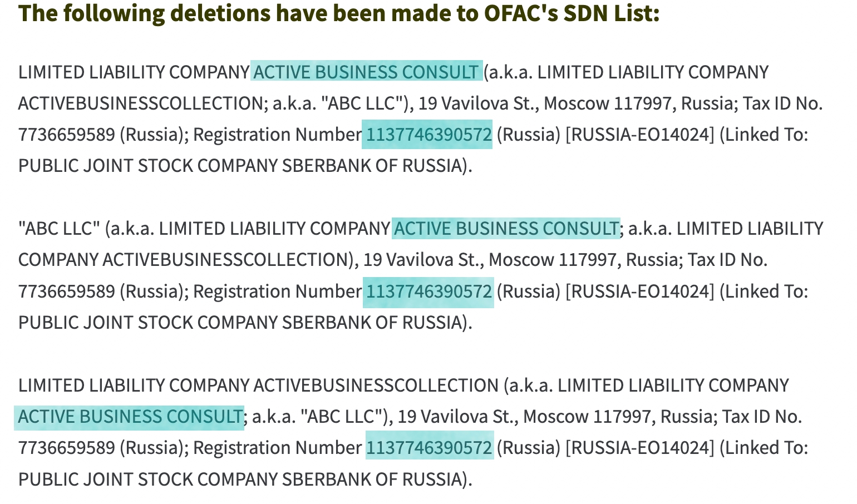
Task: Click highlighted ACTIVE BUSINESS CONSULT in second paragraph
Action: (506, 229)
